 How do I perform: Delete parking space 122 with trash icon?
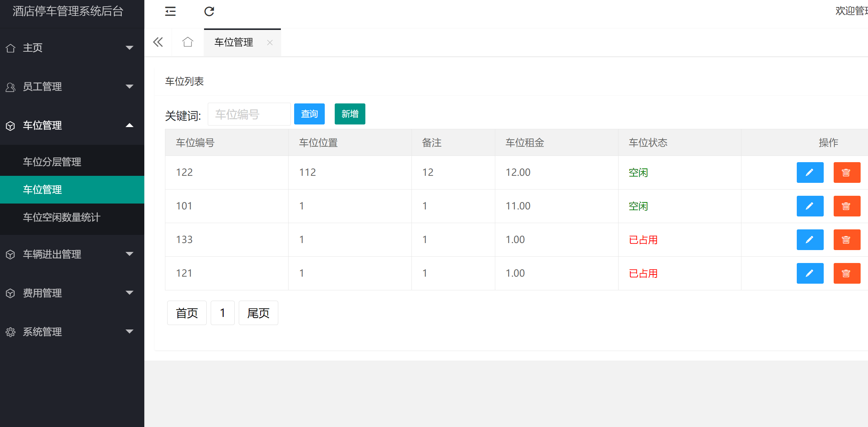click(x=847, y=172)
